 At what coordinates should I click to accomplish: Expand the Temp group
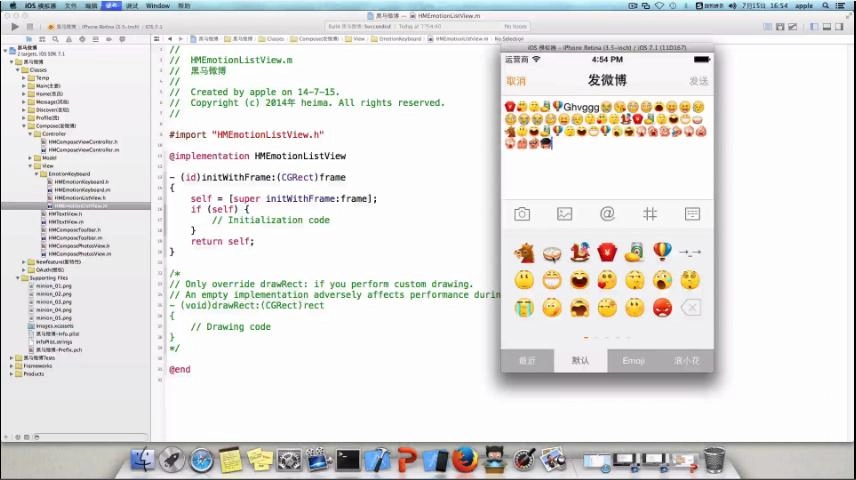click(23, 78)
